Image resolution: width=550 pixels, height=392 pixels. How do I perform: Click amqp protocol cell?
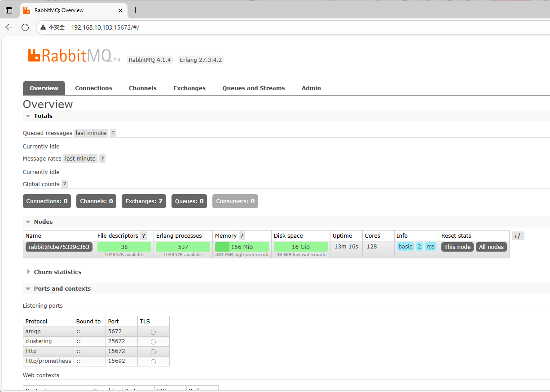[x=48, y=331]
